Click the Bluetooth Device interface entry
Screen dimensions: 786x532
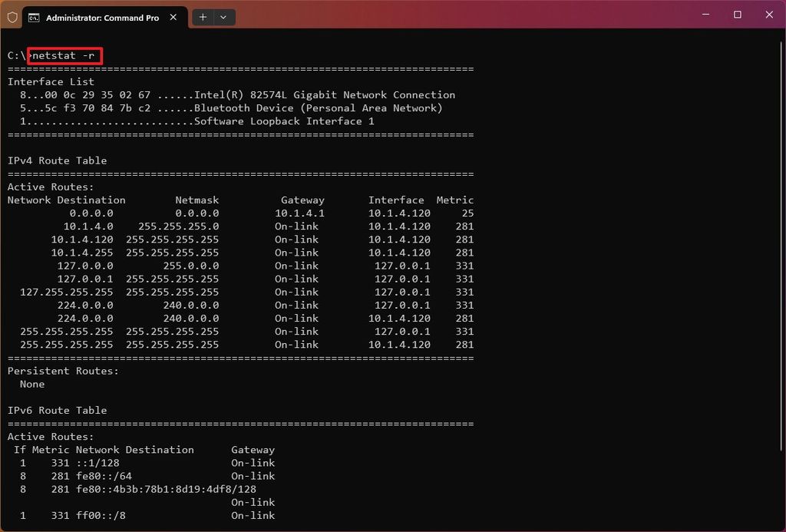click(x=223, y=107)
